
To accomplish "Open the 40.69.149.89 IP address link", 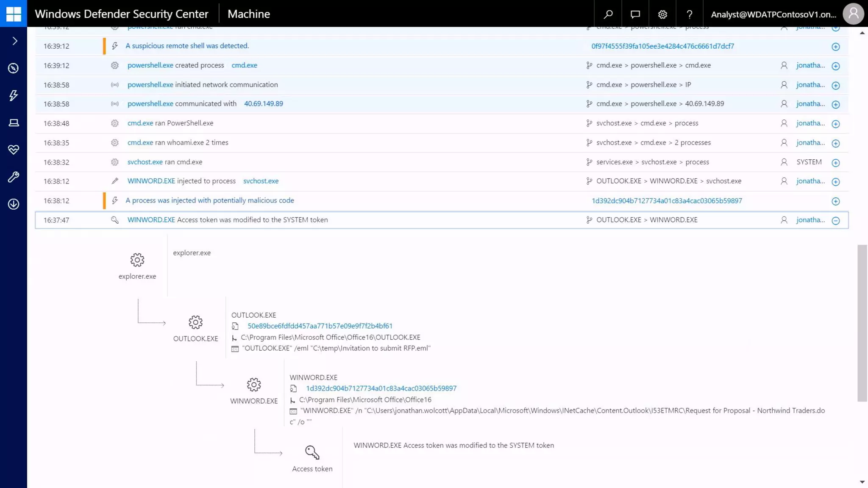I will click(263, 104).
